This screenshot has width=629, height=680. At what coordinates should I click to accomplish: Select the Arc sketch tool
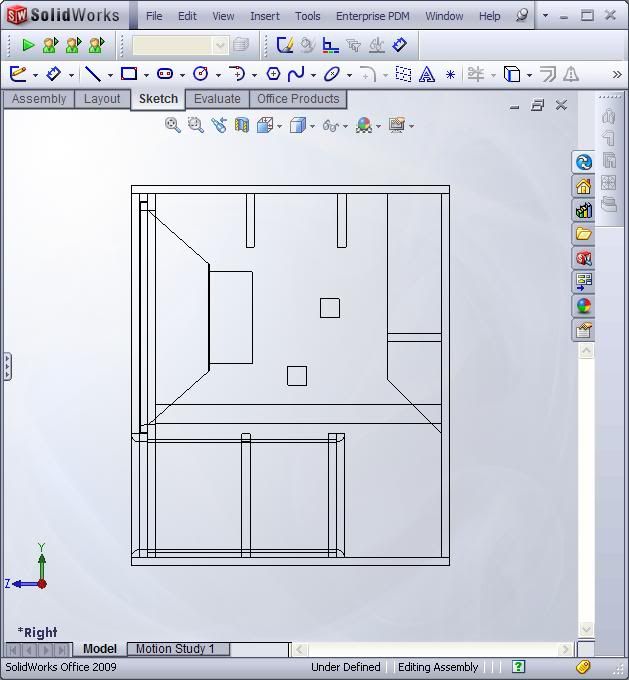[237, 74]
